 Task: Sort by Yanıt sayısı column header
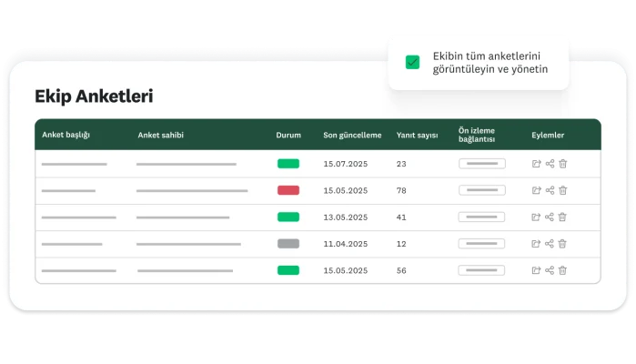click(417, 135)
